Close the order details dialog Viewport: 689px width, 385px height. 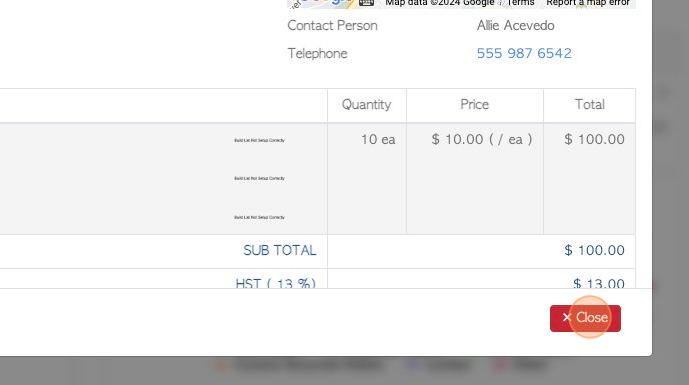point(585,318)
